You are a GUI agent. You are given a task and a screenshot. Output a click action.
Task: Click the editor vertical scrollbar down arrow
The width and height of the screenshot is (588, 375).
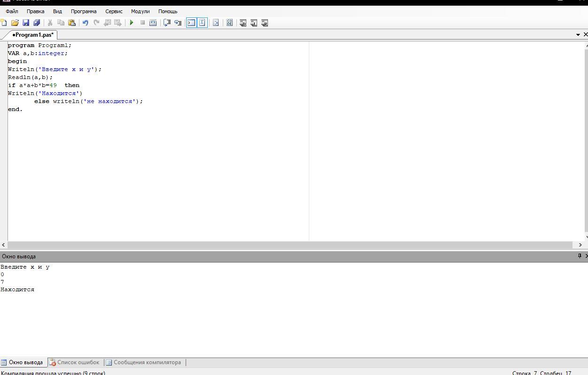pos(586,237)
